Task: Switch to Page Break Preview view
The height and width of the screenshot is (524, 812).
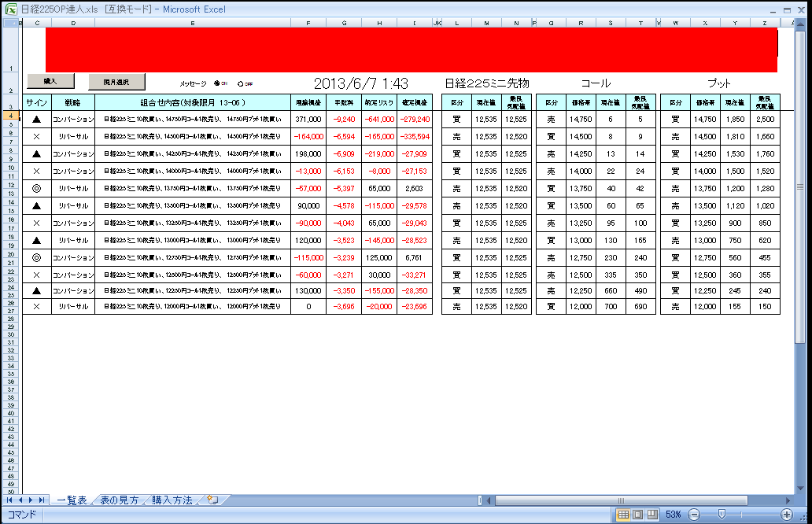Action: (x=652, y=514)
